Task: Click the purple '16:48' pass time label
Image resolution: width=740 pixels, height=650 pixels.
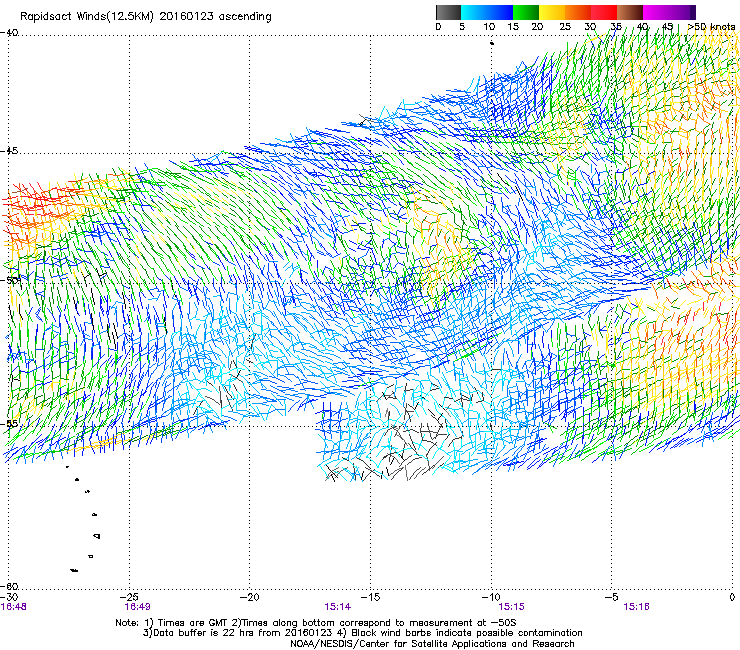Action: click(14, 607)
